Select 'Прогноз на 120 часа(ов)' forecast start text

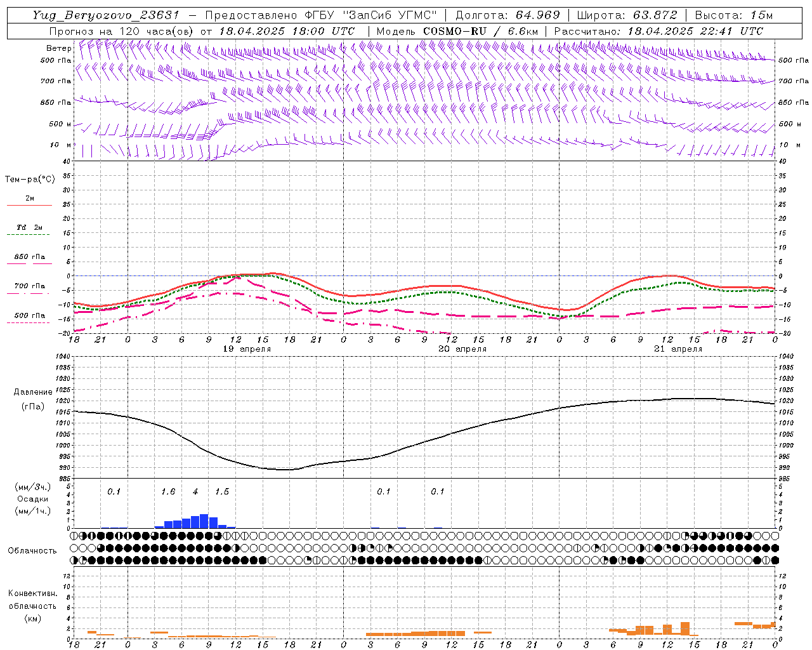click(122, 31)
